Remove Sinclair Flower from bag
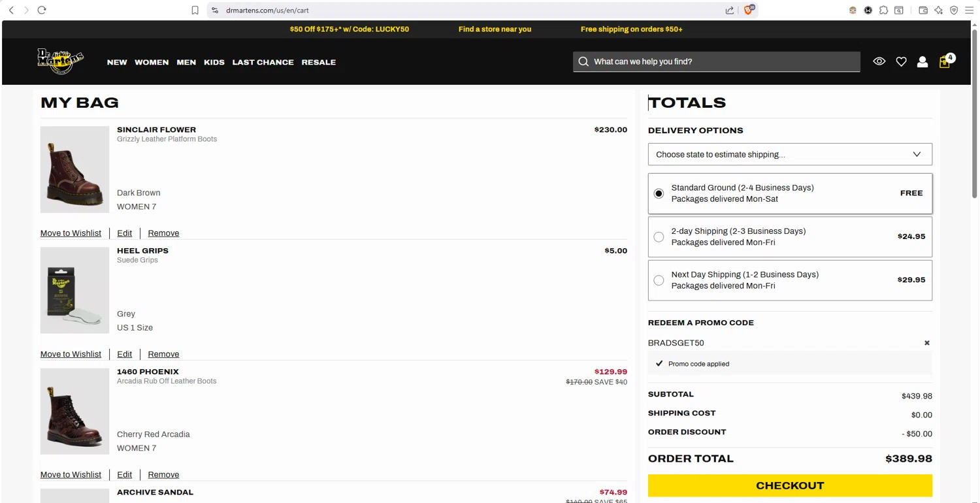980x503 pixels. pyautogui.click(x=163, y=233)
